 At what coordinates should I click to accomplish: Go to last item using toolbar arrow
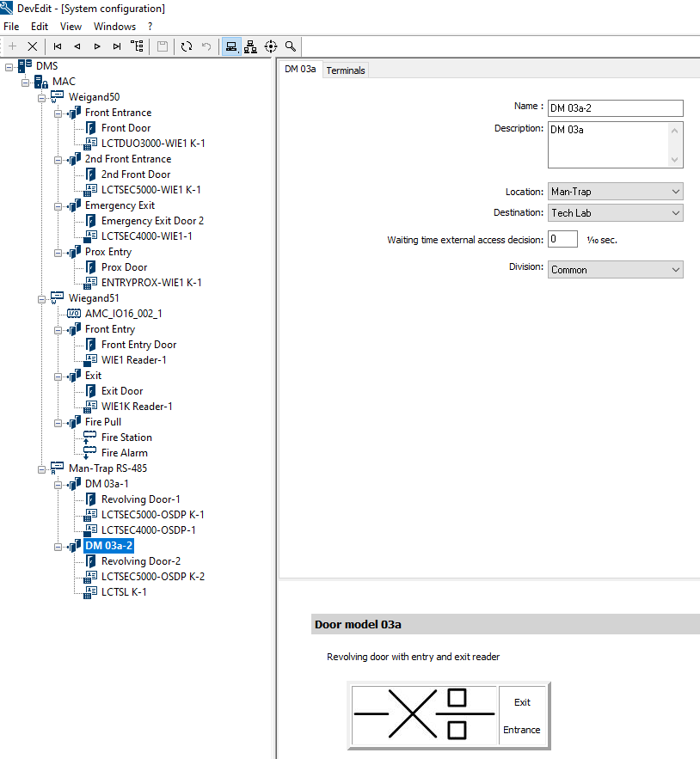(x=117, y=46)
